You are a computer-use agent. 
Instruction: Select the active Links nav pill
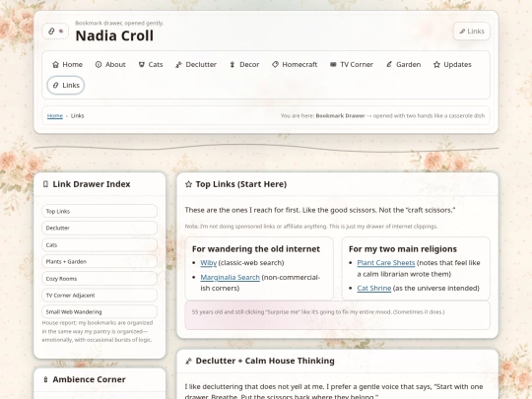[66, 85]
